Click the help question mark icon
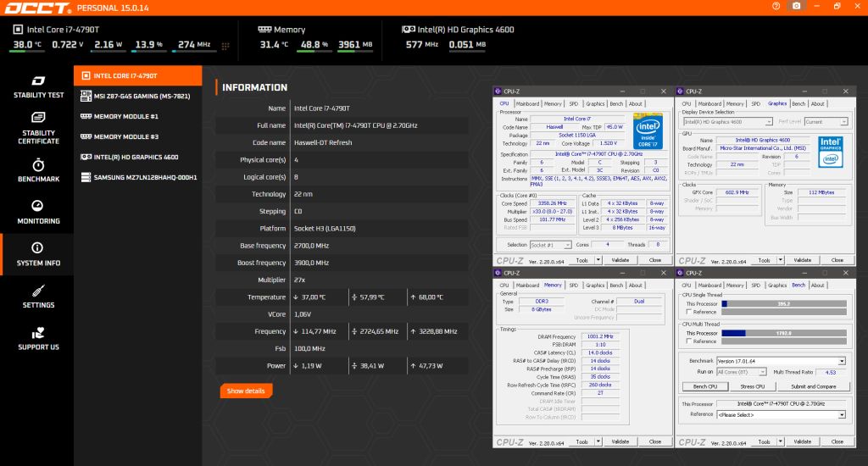868x466 pixels. (776, 6)
